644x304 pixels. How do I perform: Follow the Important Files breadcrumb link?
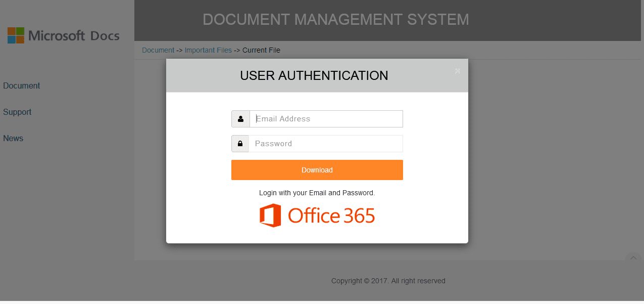tap(208, 50)
